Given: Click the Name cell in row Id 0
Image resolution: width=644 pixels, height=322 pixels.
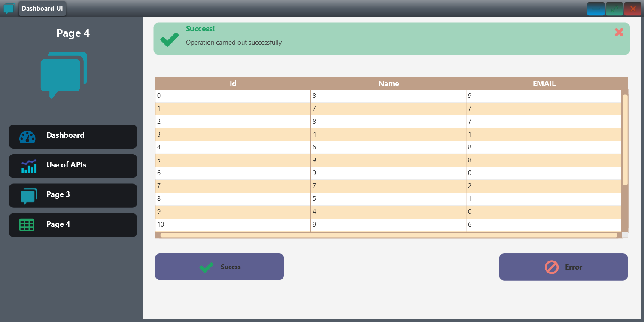Looking at the screenshot, I should point(389,96).
